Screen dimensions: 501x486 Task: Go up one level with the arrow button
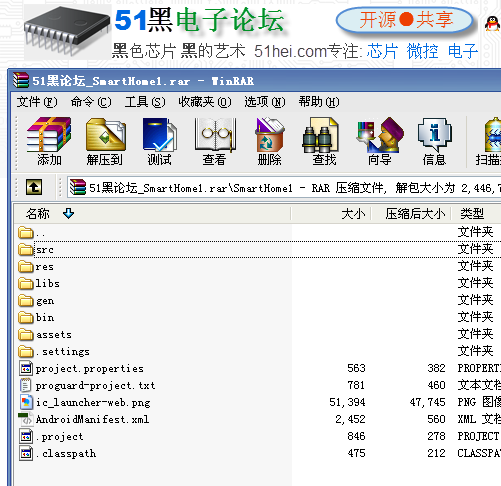coord(34,187)
